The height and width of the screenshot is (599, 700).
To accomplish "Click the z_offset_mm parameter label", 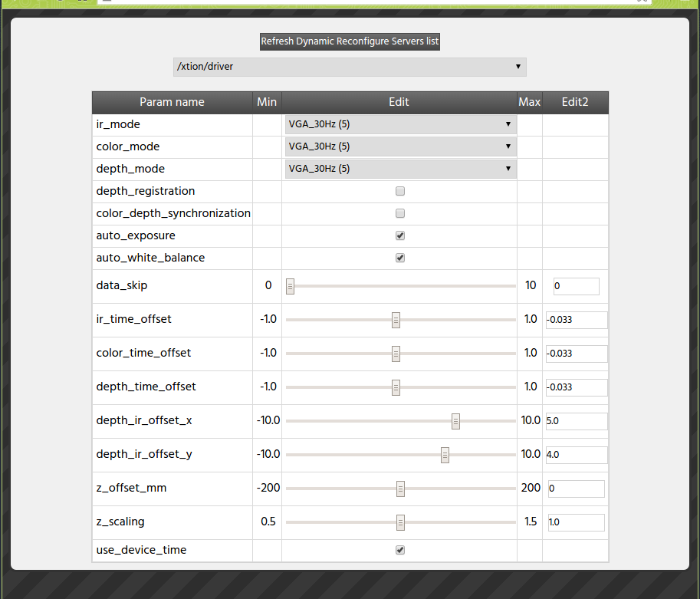I will click(131, 489).
